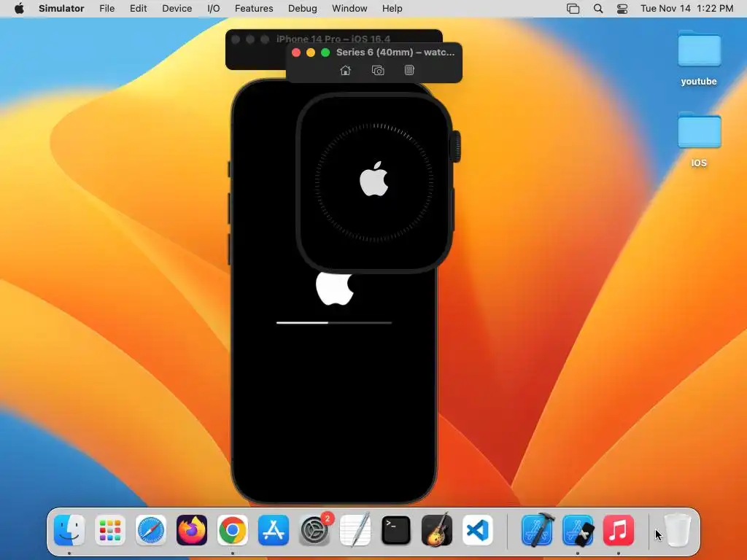747x560 pixels.
Task: Click the rotate/side-button icon in the watch toolbar
Action: point(409,71)
